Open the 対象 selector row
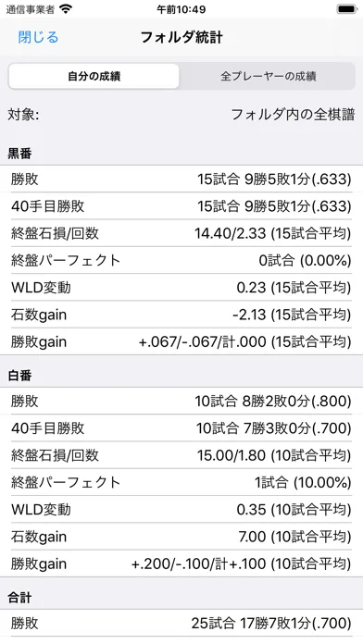Image resolution: width=363 pixels, height=644 pixels. [181, 115]
